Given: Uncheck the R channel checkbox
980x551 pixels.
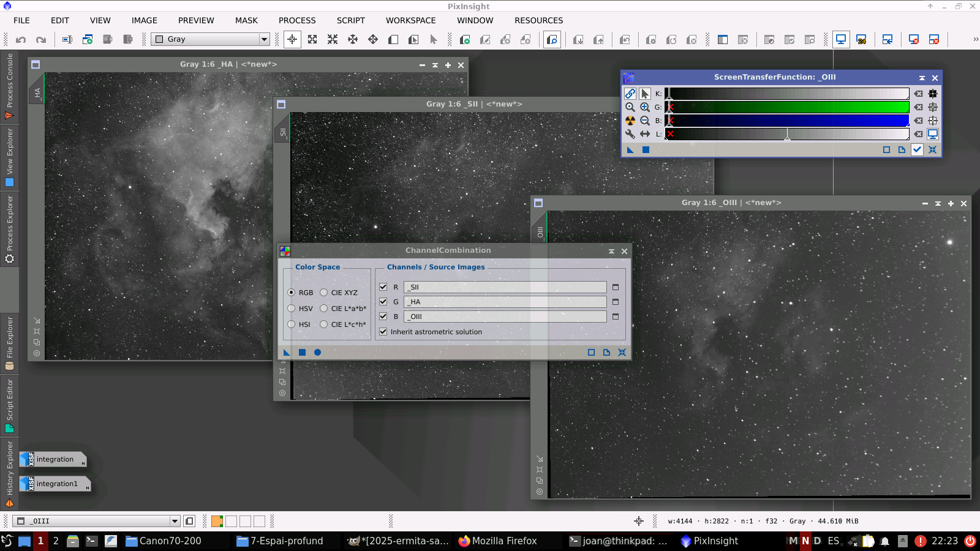Looking at the screenshot, I should 383,287.
